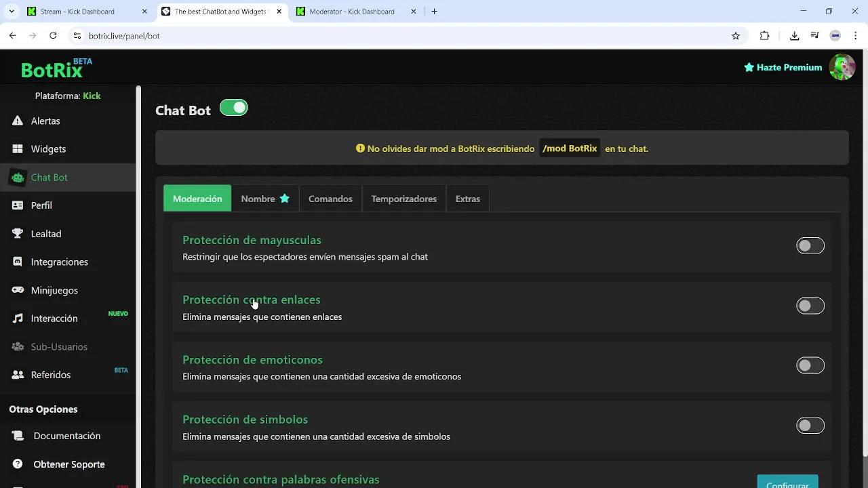Close the Stream - Kick Dashboard tab
Viewport: 868px width, 488px height.
[x=144, y=12]
